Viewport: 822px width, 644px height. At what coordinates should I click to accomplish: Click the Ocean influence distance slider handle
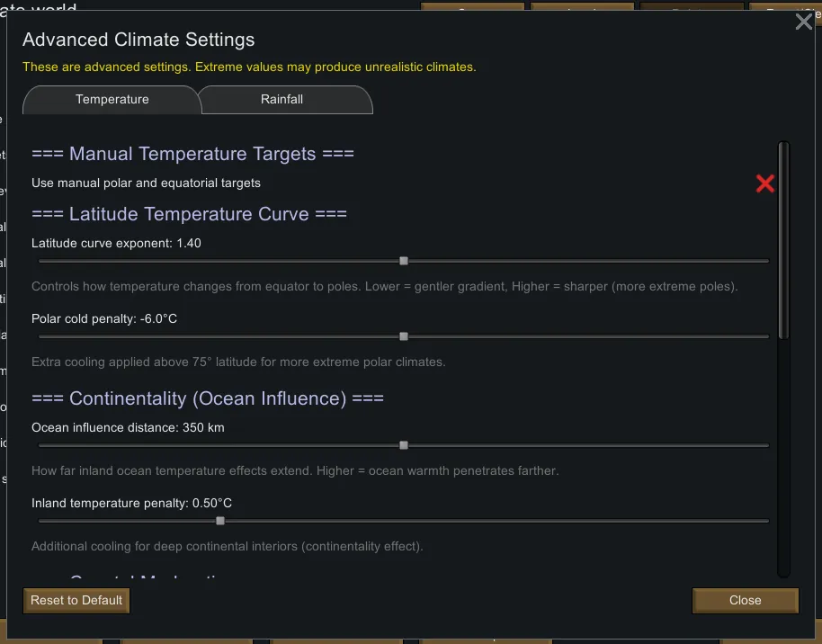404,445
